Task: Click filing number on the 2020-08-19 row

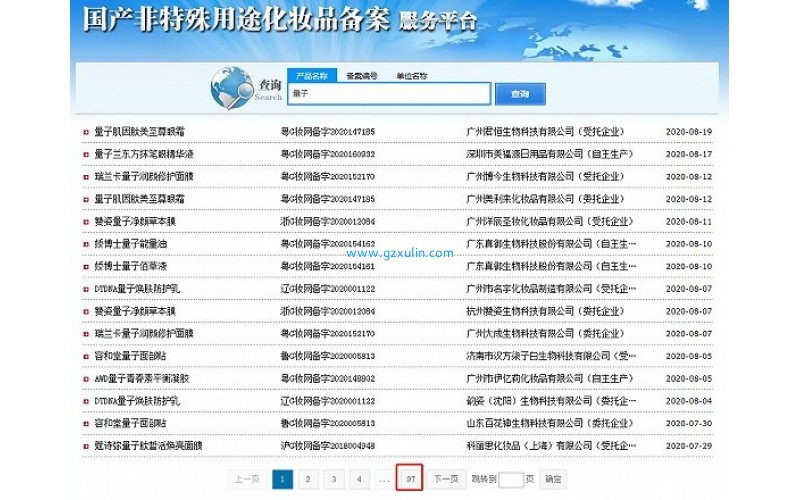Action: click(328, 132)
